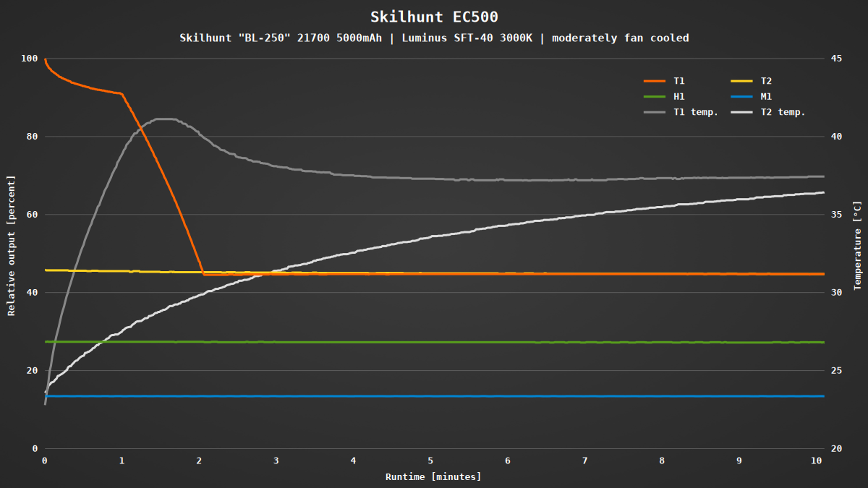Click the subtitle mentioning Luminus SFT-40 3000K

pos(434,38)
